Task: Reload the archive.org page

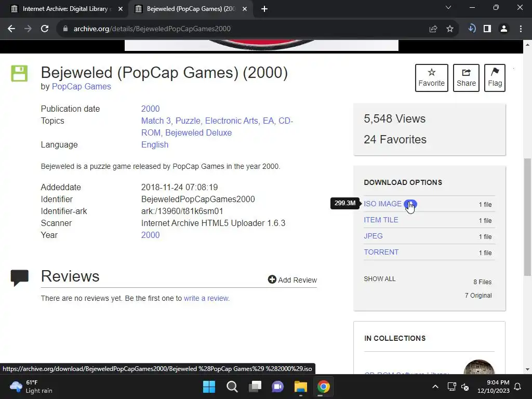Action: point(45,29)
